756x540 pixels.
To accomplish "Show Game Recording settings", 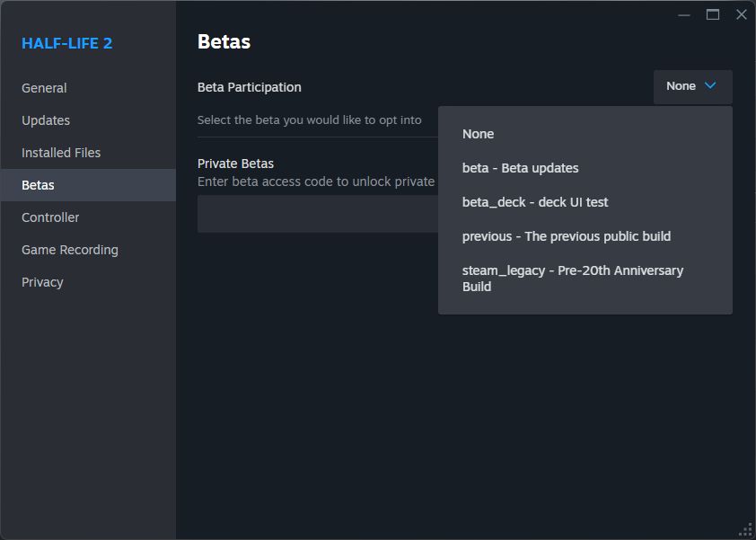I will pyautogui.click(x=70, y=250).
